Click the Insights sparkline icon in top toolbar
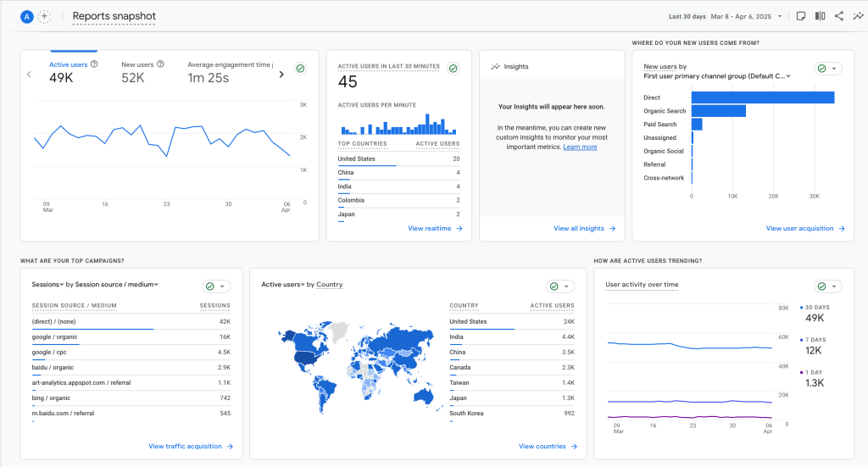Screen dimensions: 868x467 [858, 16]
